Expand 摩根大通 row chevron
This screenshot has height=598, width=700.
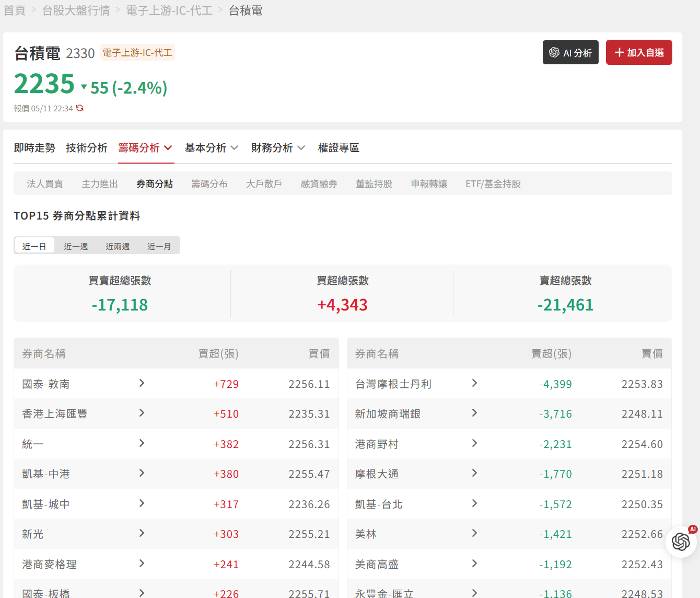click(474, 473)
